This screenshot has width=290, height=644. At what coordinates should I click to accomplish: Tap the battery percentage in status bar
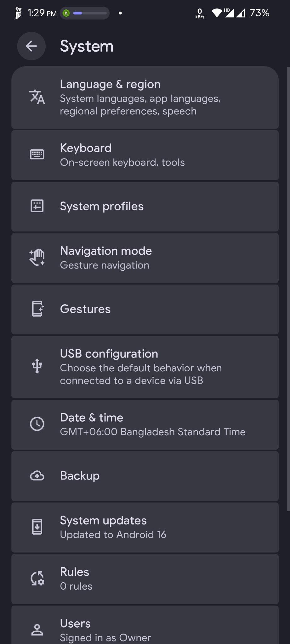pyautogui.click(x=259, y=13)
